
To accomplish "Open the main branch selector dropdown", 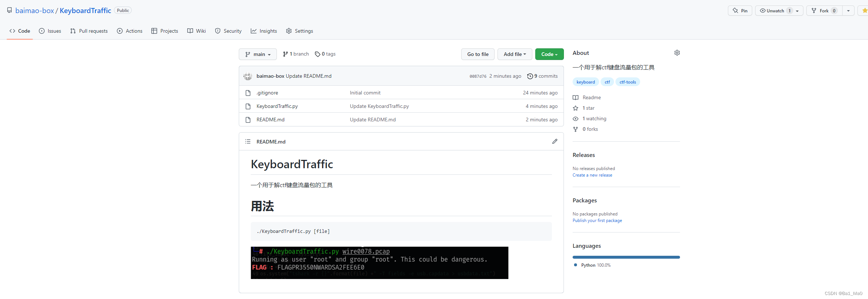I will tap(258, 54).
